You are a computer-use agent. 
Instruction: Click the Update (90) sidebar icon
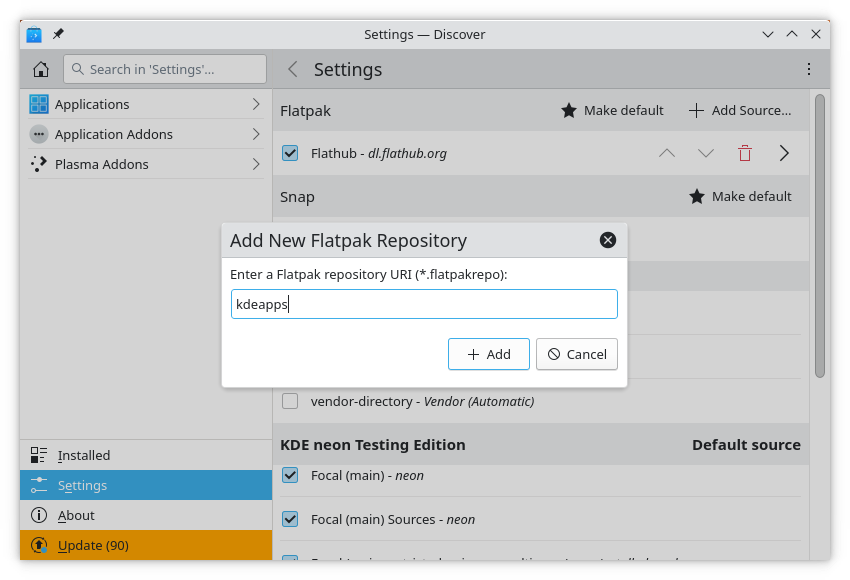tap(38, 545)
